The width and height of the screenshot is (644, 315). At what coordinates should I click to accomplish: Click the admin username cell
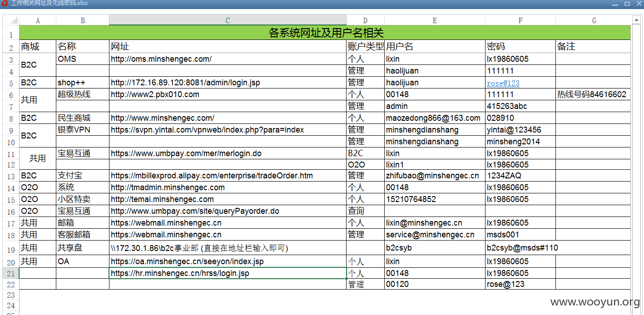[x=435, y=106]
